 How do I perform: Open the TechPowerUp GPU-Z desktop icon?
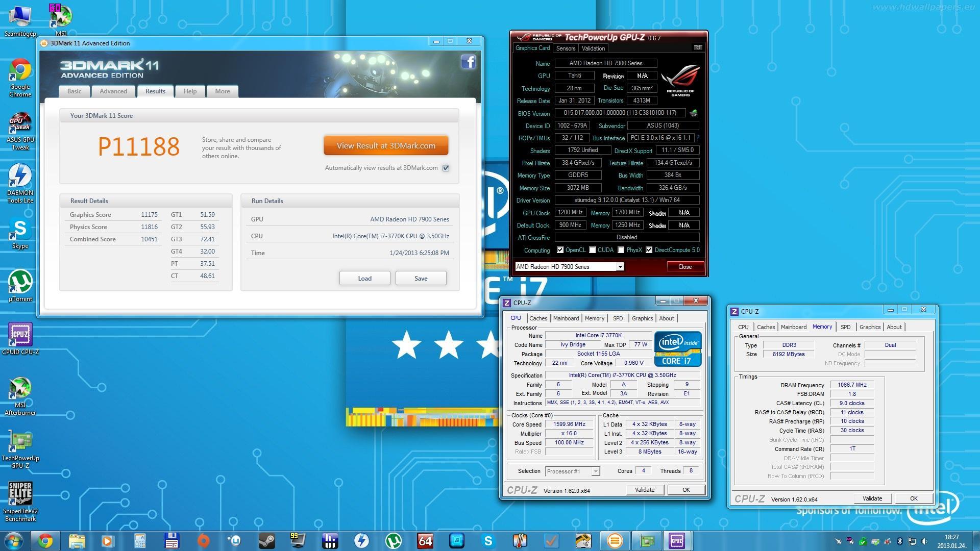pos(20,449)
